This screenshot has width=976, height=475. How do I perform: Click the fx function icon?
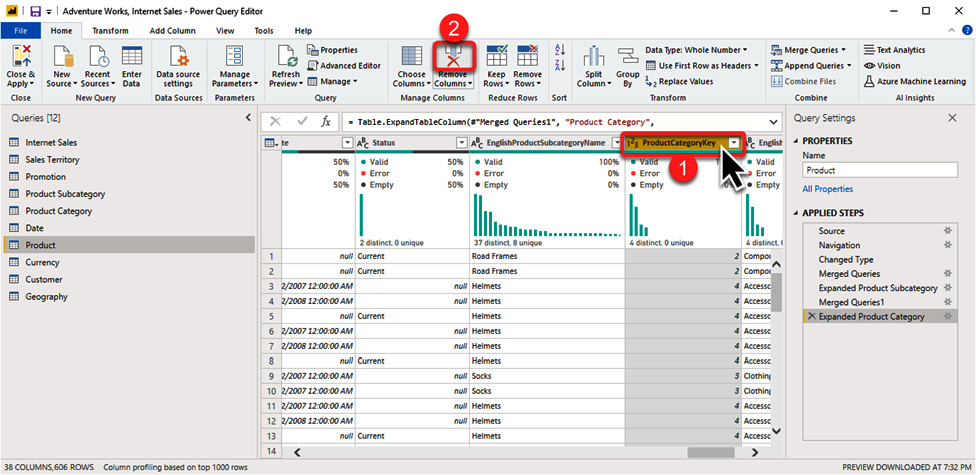point(326,122)
